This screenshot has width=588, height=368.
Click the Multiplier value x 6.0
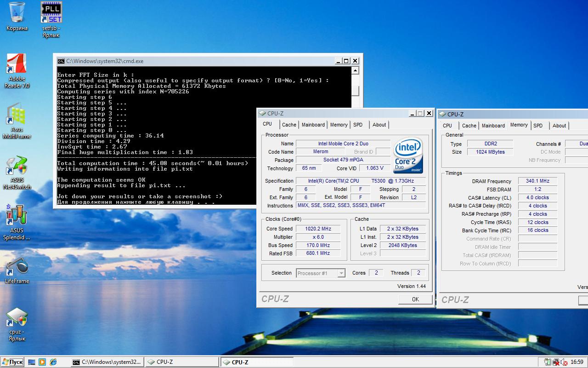(318, 237)
